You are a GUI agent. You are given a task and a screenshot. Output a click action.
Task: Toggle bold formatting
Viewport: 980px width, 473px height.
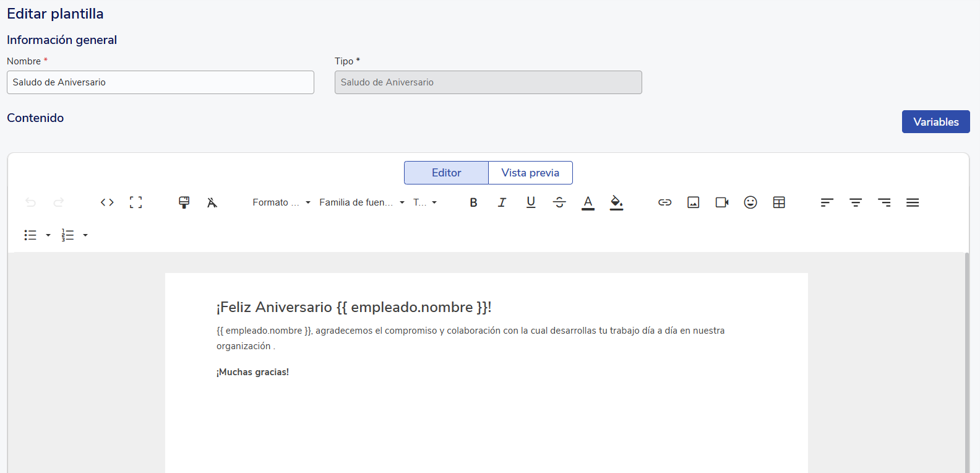click(473, 202)
